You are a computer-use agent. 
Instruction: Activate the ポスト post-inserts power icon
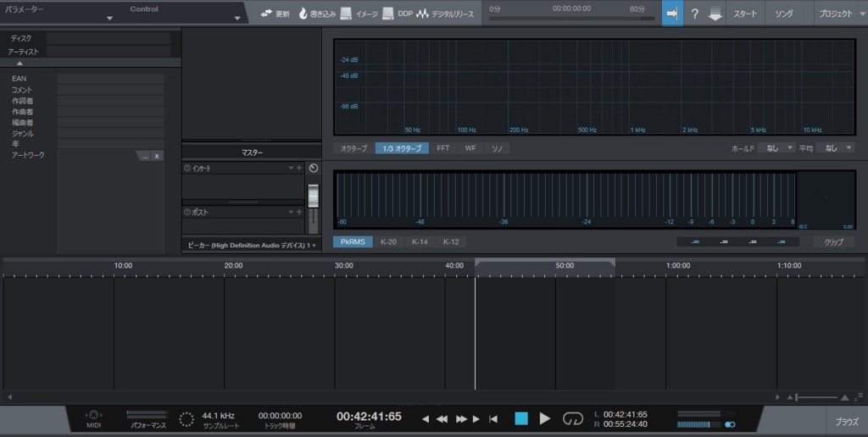pyautogui.click(x=187, y=212)
